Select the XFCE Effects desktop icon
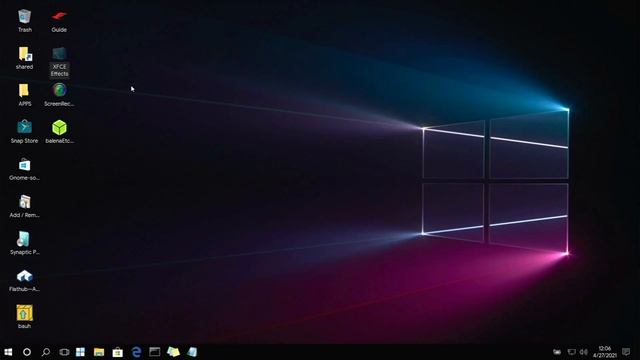This screenshot has width=640, height=360. (60, 54)
